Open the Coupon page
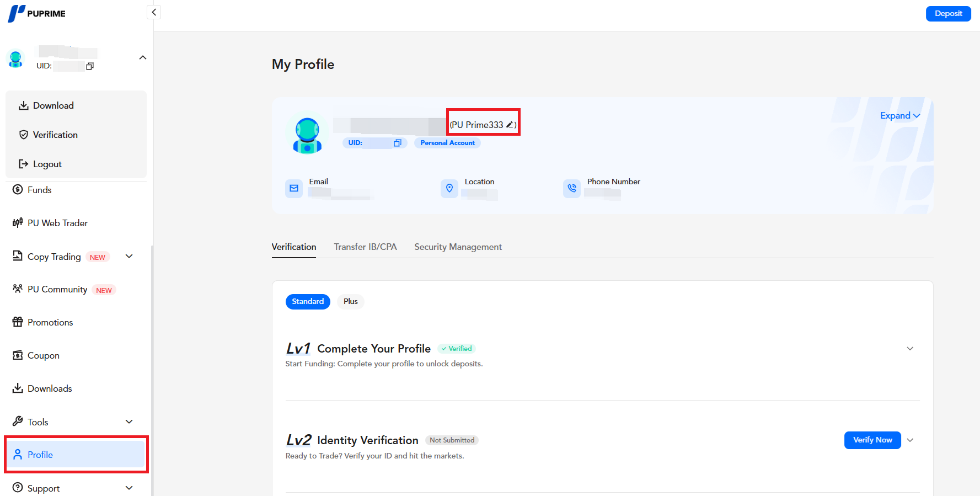Screen dimensions: 980x496 44,355
